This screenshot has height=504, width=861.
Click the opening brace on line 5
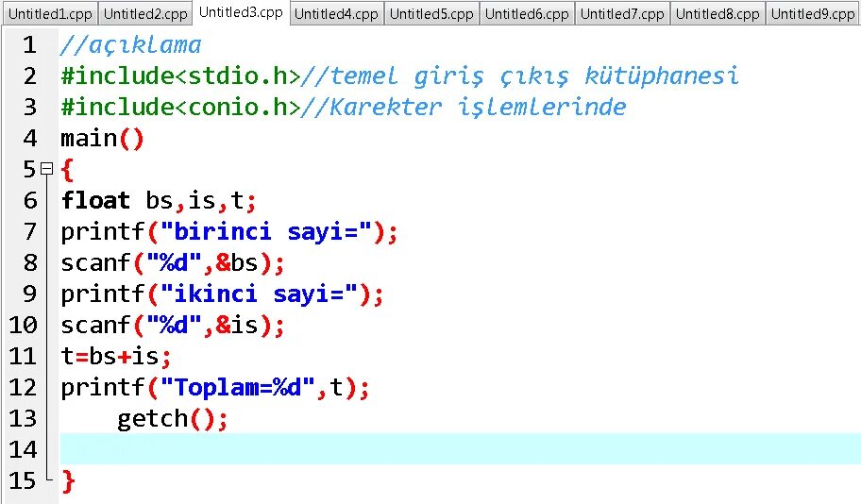(x=68, y=170)
